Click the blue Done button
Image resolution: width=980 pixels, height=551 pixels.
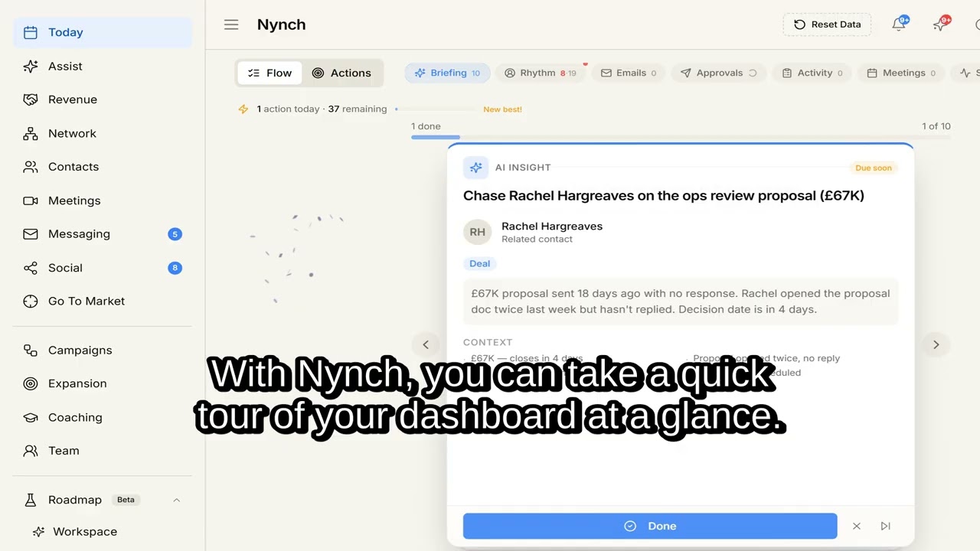tap(650, 526)
